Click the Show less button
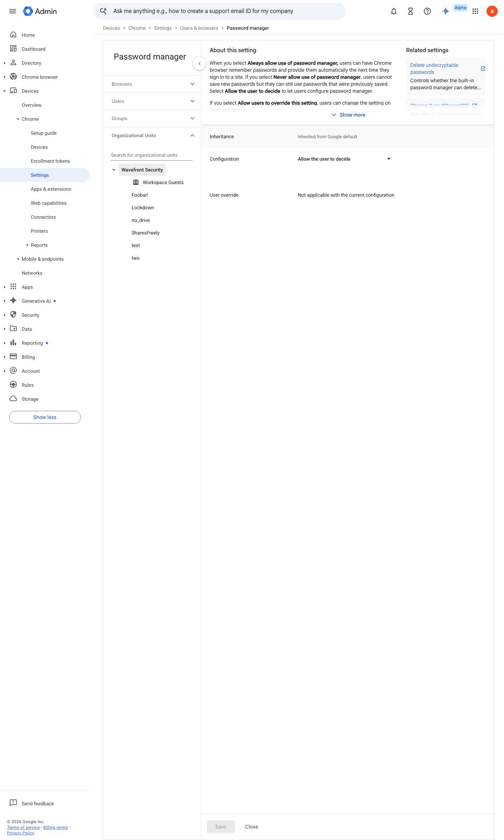The height and width of the screenshot is (840, 504). [45, 417]
